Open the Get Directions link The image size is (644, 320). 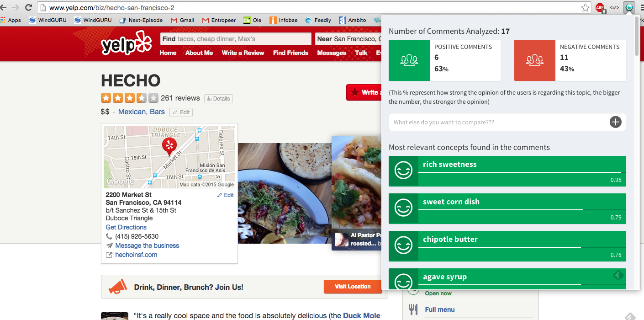click(x=126, y=227)
